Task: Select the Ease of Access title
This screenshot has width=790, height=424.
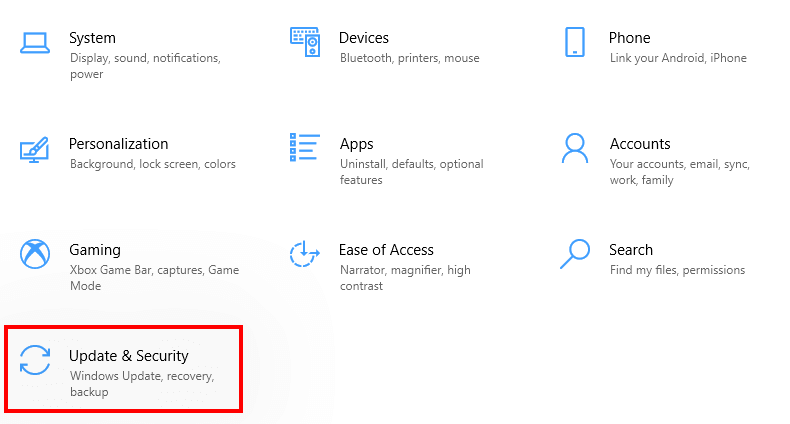Action: click(386, 250)
